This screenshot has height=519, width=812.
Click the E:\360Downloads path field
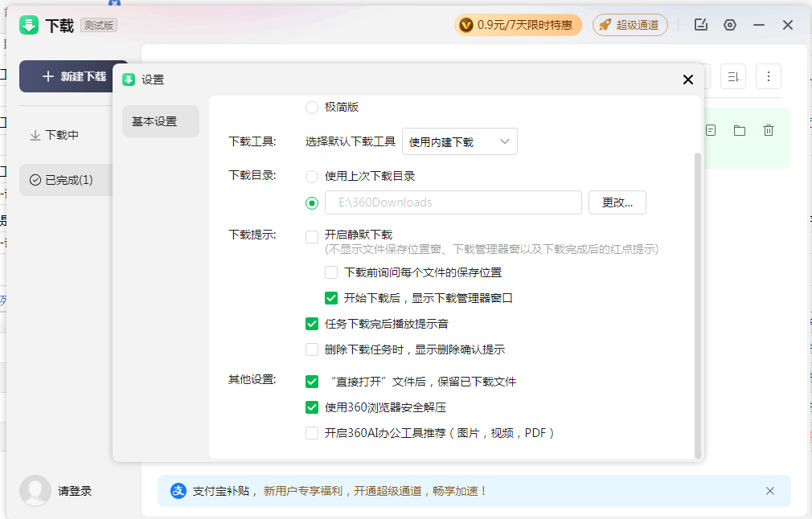coord(453,202)
